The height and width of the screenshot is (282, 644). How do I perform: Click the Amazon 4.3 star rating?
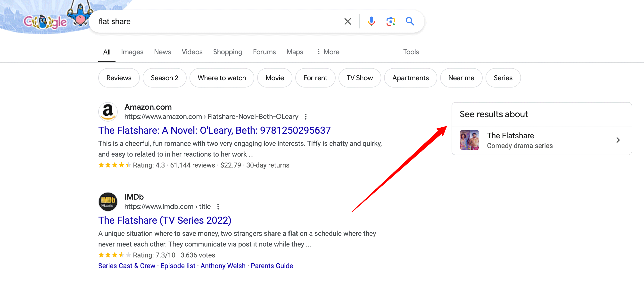[x=115, y=165]
